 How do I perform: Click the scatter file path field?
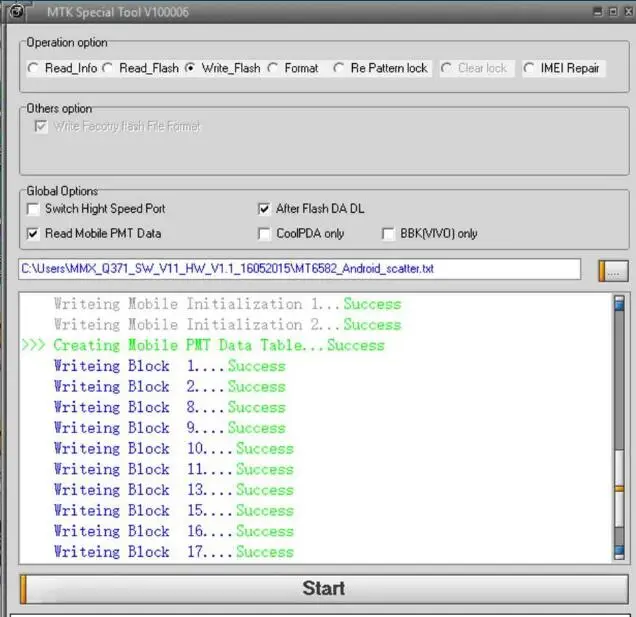(x=299, y=269)
